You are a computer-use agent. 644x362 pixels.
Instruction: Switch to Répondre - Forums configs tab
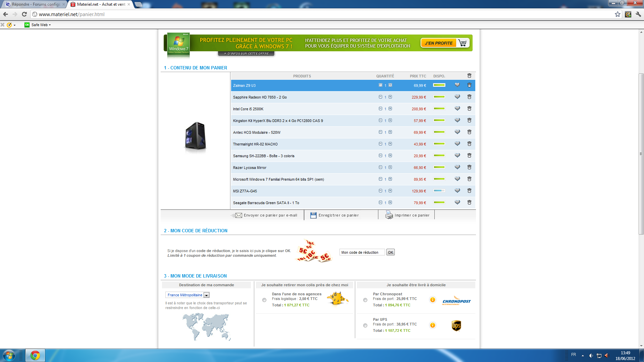tap(35, 4)
